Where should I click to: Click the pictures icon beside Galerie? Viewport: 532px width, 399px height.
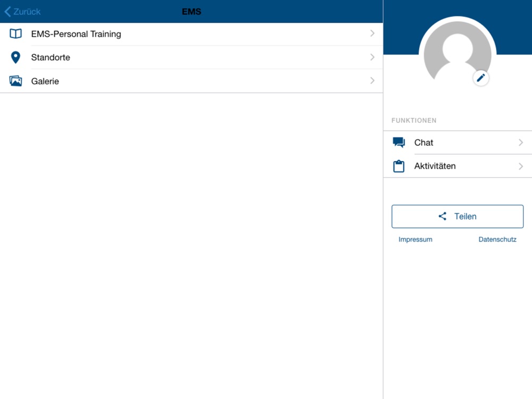15,81
